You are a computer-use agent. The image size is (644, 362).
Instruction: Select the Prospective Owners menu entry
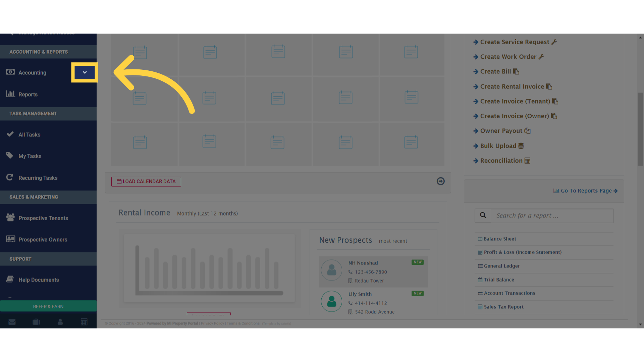pyautogui.click(x=43, y=239)
